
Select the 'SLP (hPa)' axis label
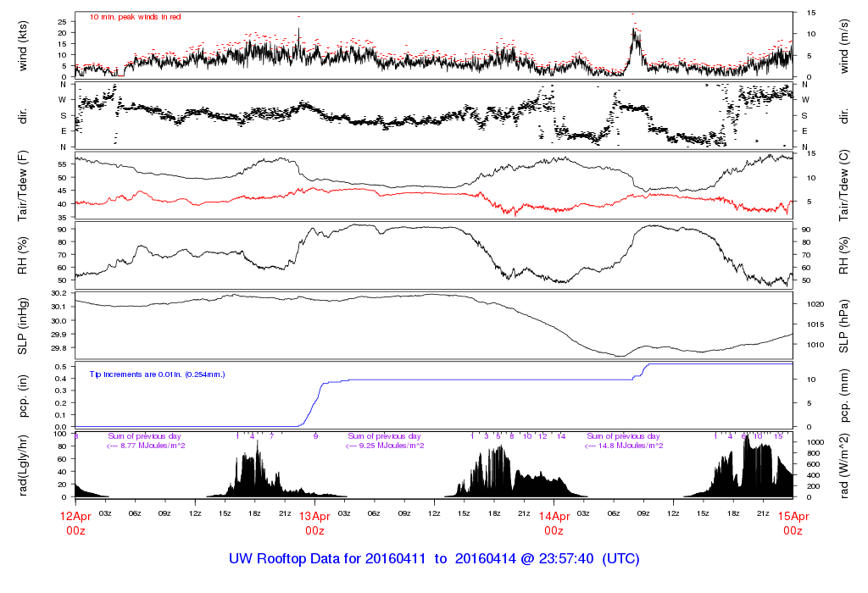pyautogui.click(x=843, y=327)
